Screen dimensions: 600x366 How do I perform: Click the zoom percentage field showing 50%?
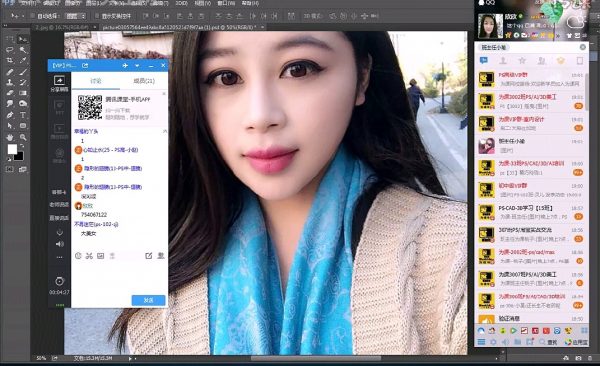(41, 358)
